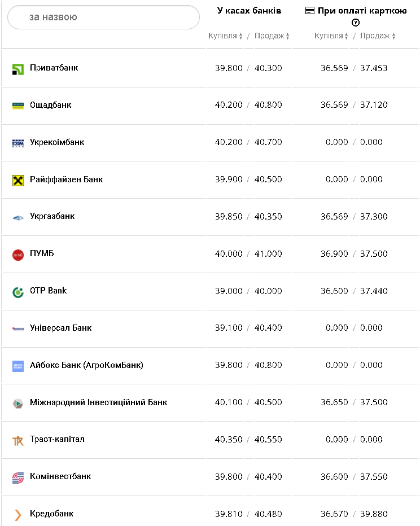Click the OTP Bank green logo

click(x=18, y=292)
